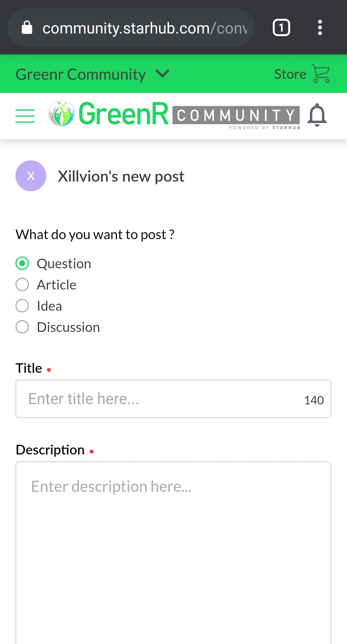Click the Powered by StarHub text
Screen dimensions: 347x644
pos(264,127)
